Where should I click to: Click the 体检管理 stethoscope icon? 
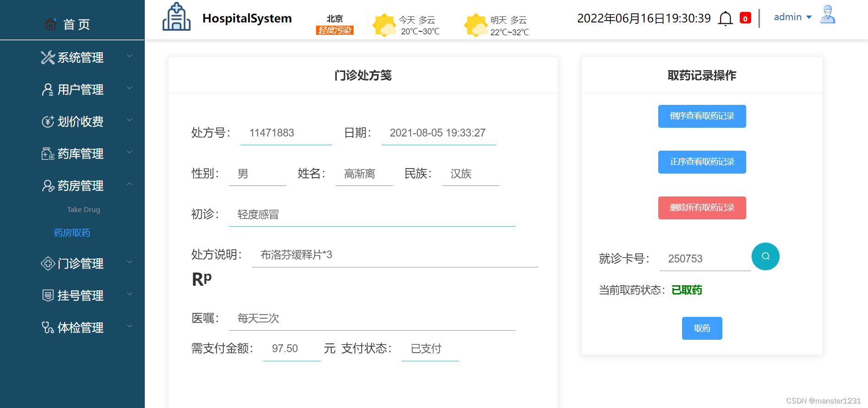[48, 327]
